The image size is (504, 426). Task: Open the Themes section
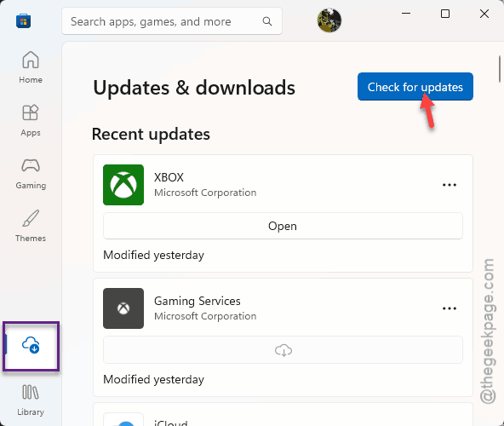click(x=31, y=226)
